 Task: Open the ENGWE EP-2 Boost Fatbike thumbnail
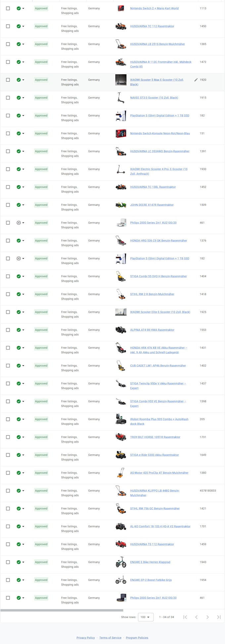(121, 580)
